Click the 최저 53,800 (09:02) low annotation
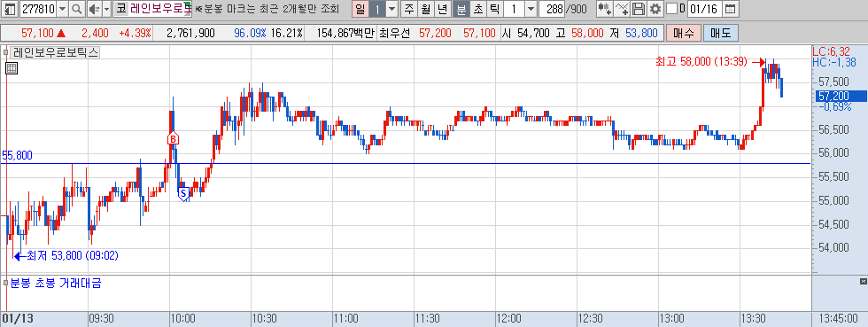Viewport: 868px width, 327px height. pos(73,255)
